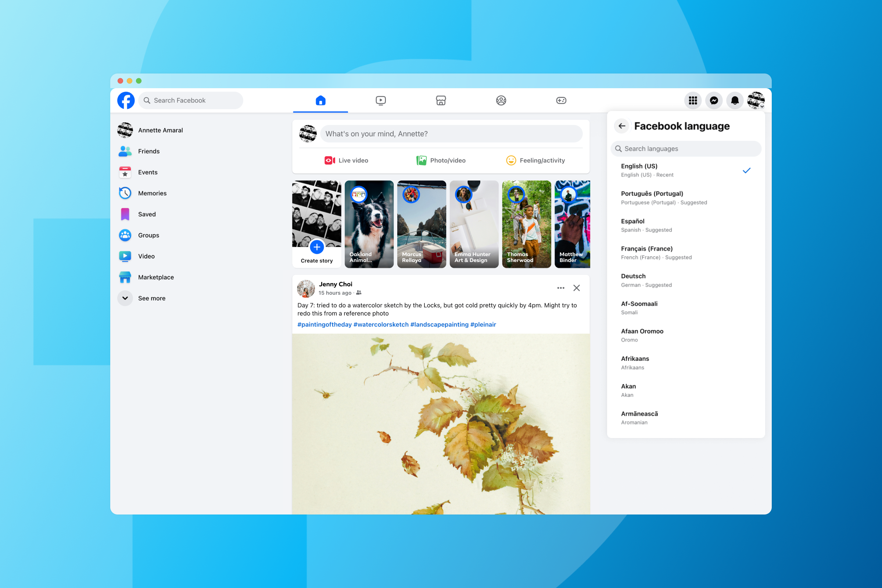The height and width of the screenshot is (588, 882).
Task: Open Jenny Choi's profile name link
Action: [336, 284]
